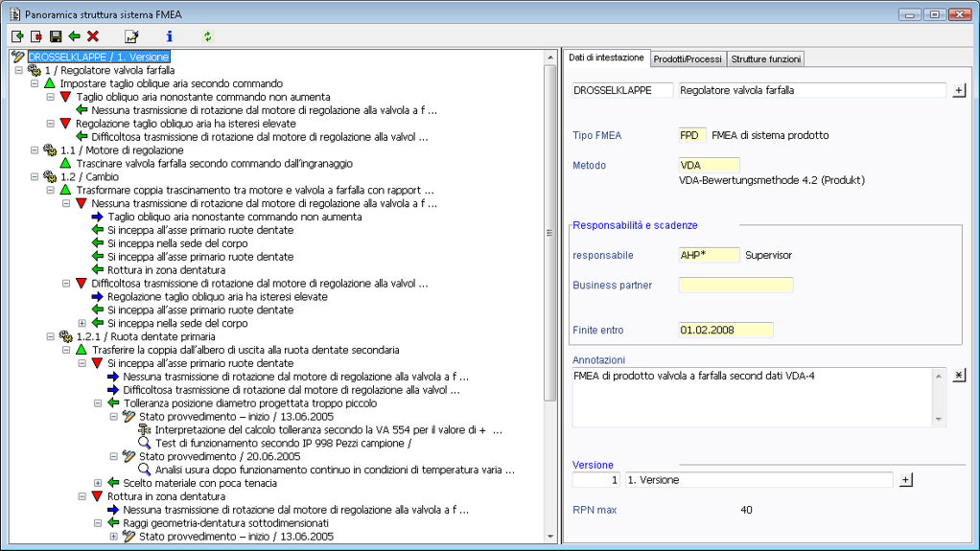The image size is (980, 551).
Task: Expand Scelto materiale con poca tenacia node
Action: (98, 483)
